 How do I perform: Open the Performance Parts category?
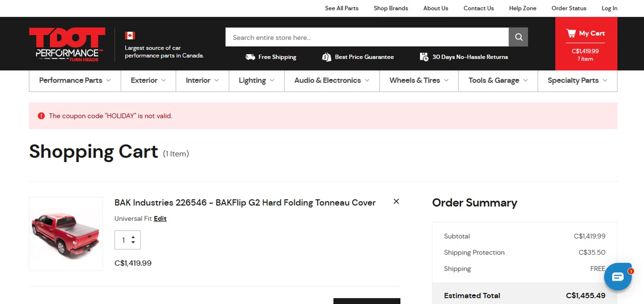[71, 81]
